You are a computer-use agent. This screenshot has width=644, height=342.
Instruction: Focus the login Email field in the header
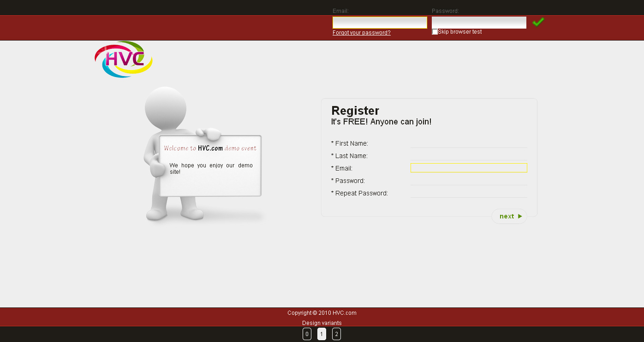point(380,23)
